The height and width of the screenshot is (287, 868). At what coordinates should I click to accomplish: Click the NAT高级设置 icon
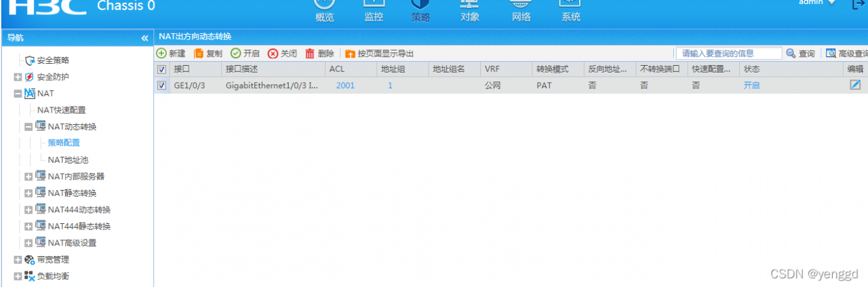(x=40, y=243)
